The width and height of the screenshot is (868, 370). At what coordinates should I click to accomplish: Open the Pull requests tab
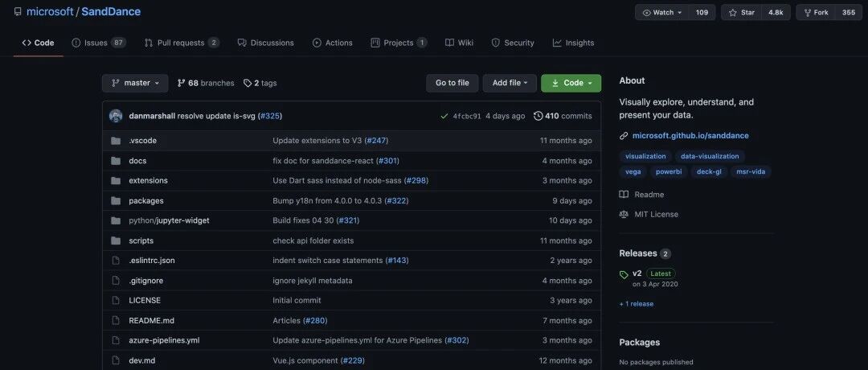(182, 43)
